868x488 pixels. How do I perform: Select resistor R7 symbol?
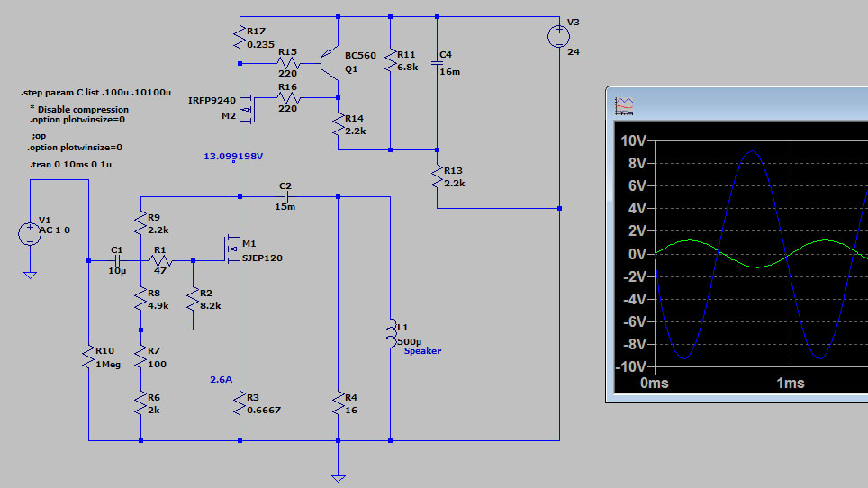point(140,357)
